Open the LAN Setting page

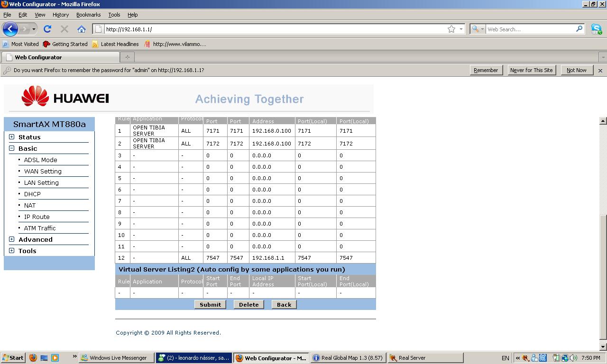click(41, 182)
